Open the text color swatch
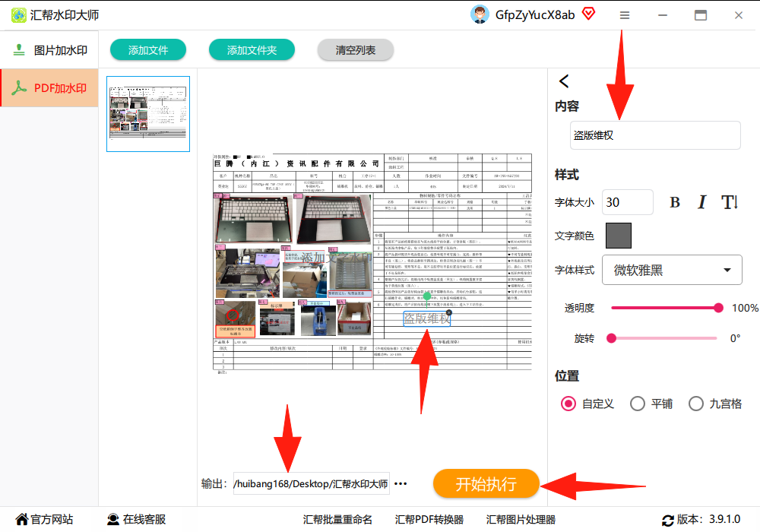 click(x=619, y=236)
